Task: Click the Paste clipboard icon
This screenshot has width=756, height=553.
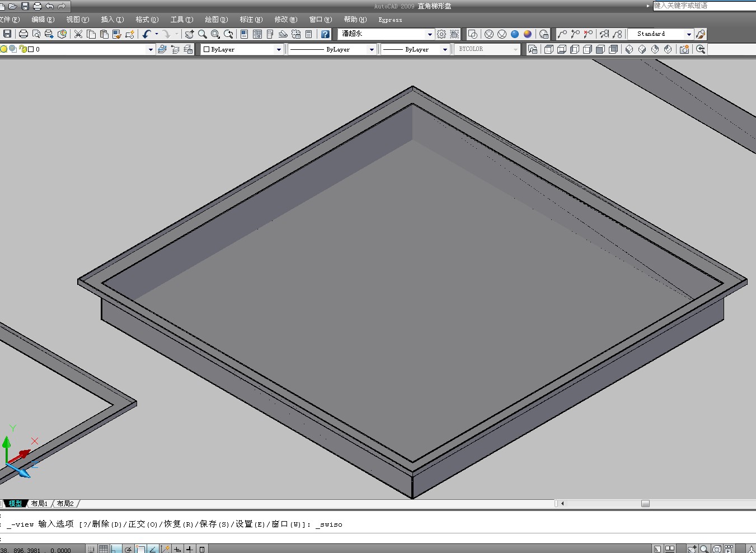Action: (104, 34)
